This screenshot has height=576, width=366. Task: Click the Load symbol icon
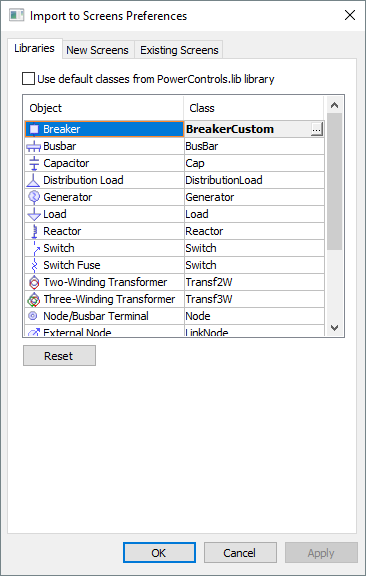[x=34, y=214]
